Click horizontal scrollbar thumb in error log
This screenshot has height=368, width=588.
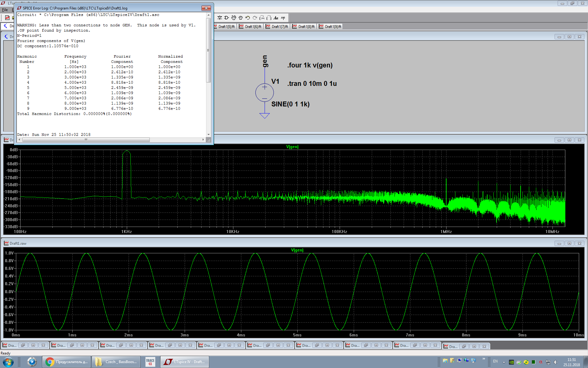[x=86, y=140]
